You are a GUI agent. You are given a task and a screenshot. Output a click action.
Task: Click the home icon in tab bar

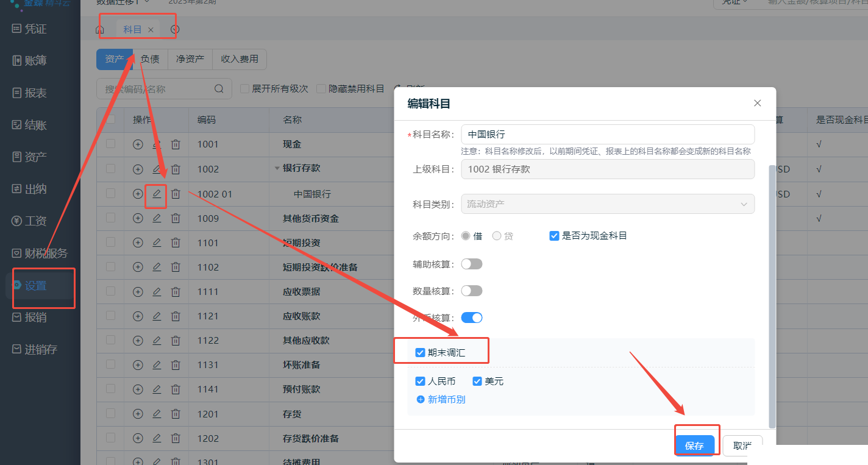(x=100, y=29)
